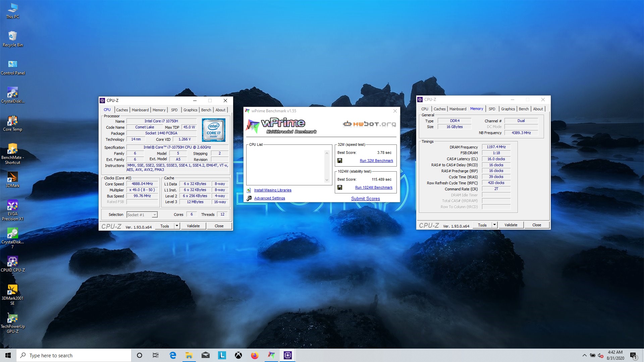This screenshot has height=362, width=644.
Task: Click the 32M save score floppy icon
Action: point(340,161)
